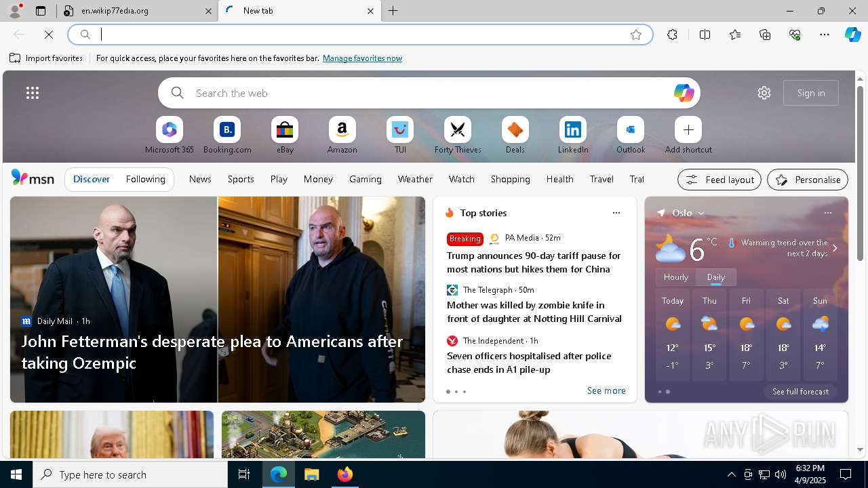Open the Gaming category
The image size is (868, 488).
366,179
